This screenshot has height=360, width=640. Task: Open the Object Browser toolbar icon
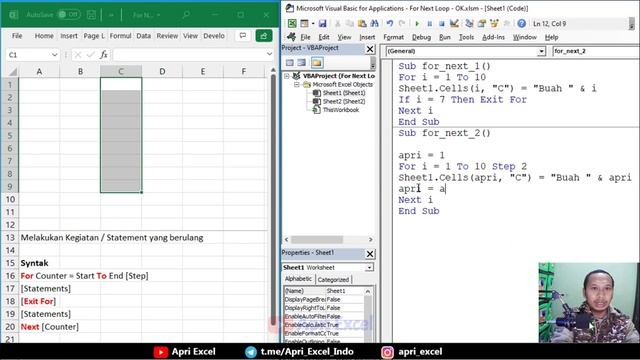tap(494, 24)
